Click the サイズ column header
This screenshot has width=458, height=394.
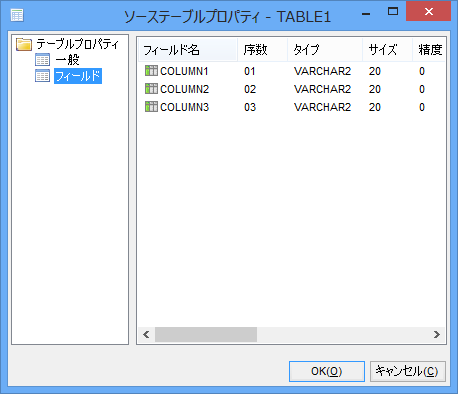(387, 50)
